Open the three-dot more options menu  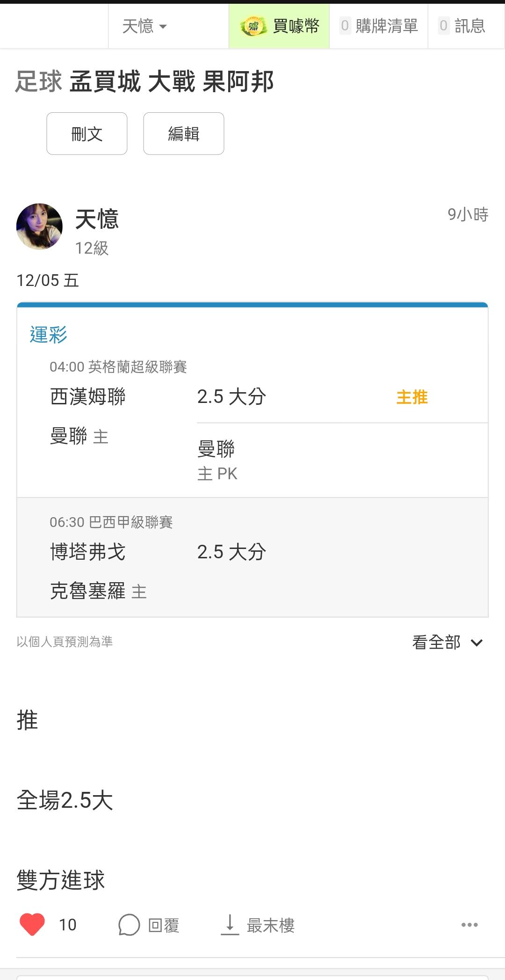(x=469, y=925)
